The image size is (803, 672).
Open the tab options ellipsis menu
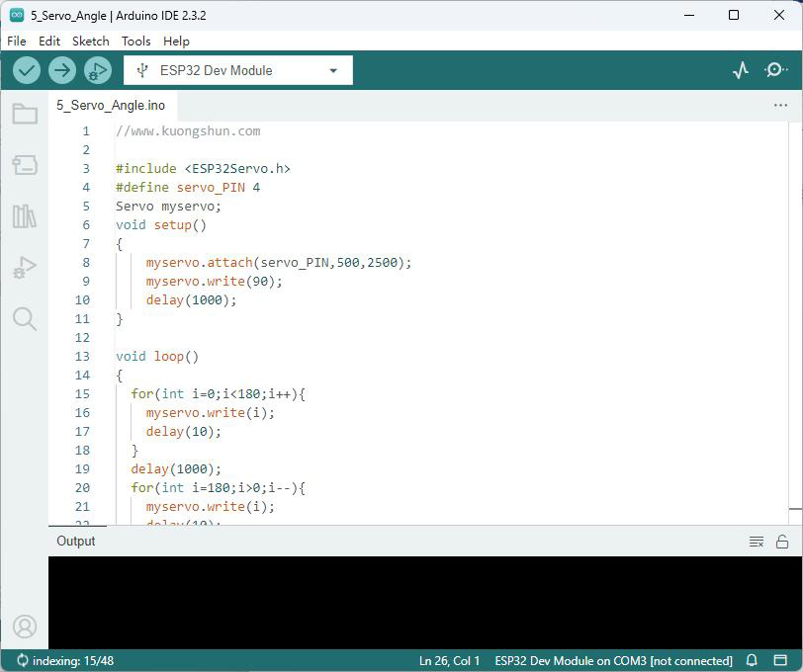pyautogui.click(x=780, y=106)
